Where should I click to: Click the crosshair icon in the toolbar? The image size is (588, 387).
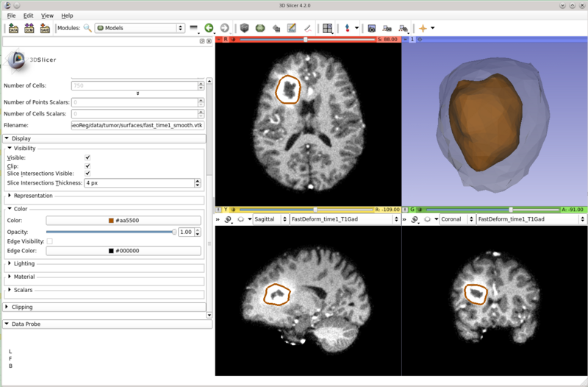pos(423,29)
